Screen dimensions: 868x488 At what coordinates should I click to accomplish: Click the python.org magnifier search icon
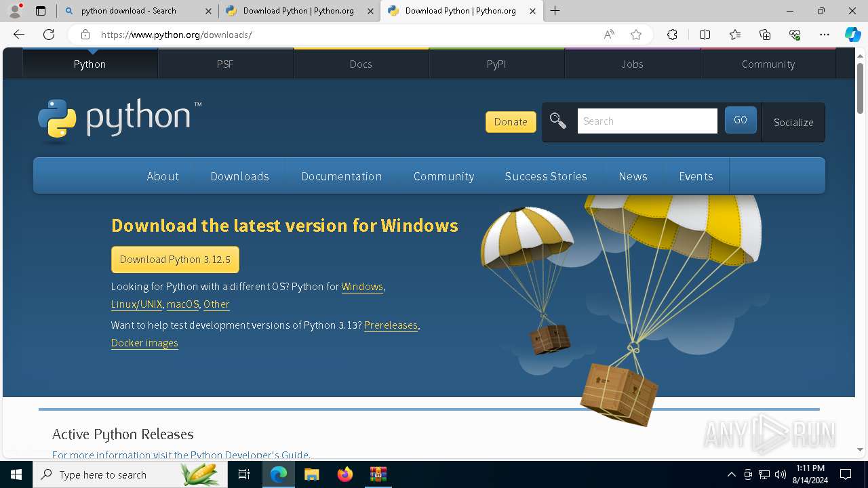point(558,121)
